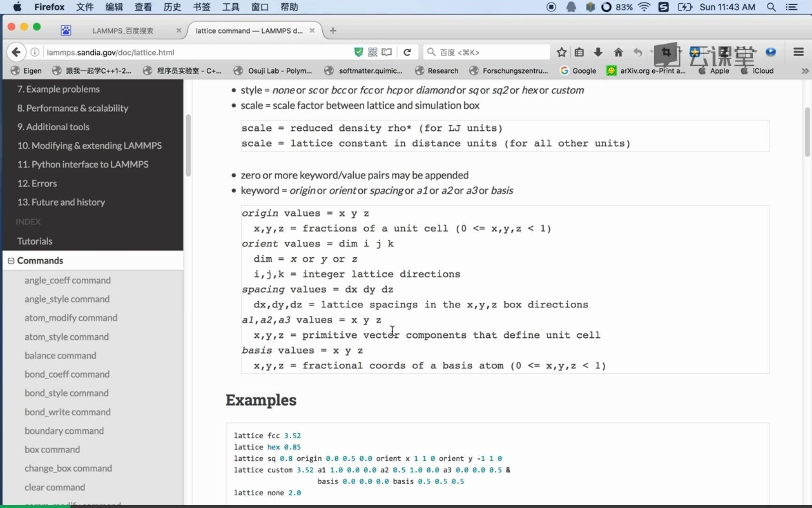The image size is (812, 508).
Task: Open the 历史 menu
Action: point(172,7)
